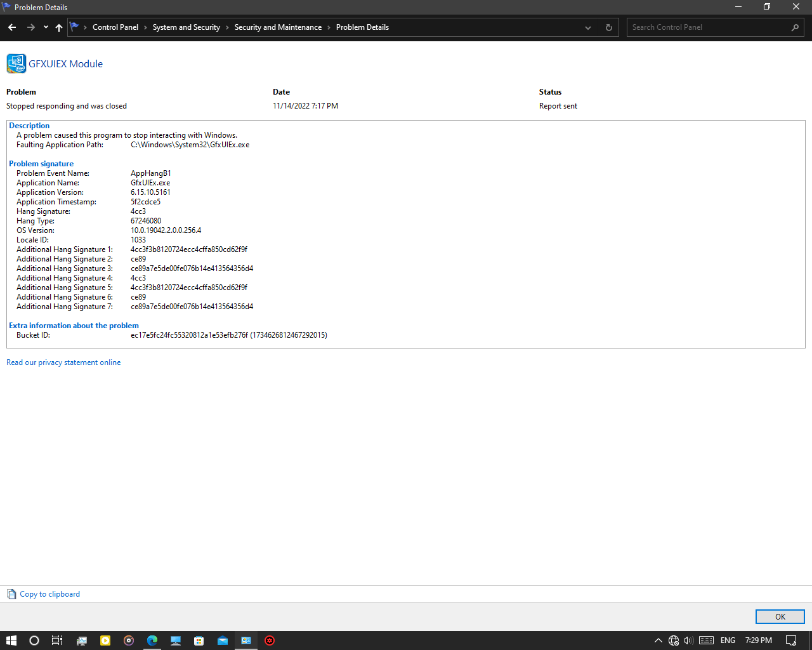
Task: Select Application Timestamp value 5f2cdce5
Action: pyautogui.click(x=146, y=202)
